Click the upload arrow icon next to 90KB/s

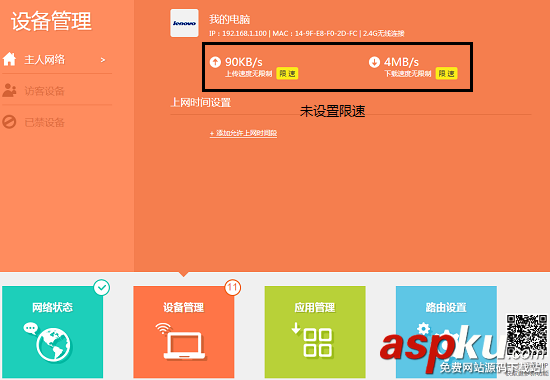pyautogui.click(x=215, y=62)
